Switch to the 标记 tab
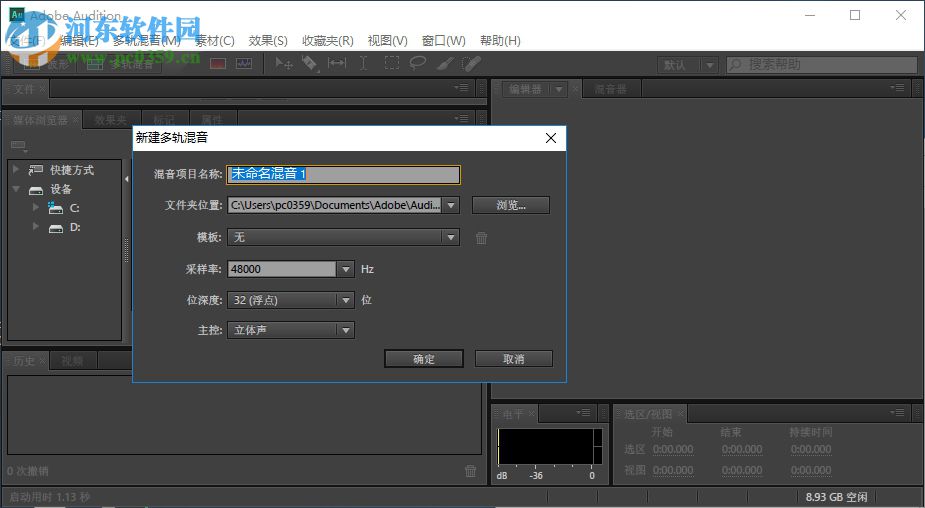Image resolution: width=925 pixels, height=508 pixels. coord(164,120)
